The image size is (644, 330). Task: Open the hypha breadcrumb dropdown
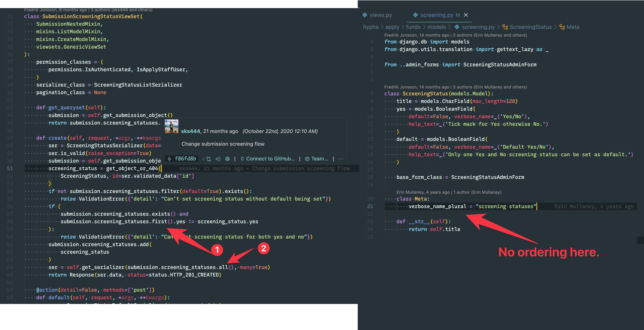[x=371, y=27]
